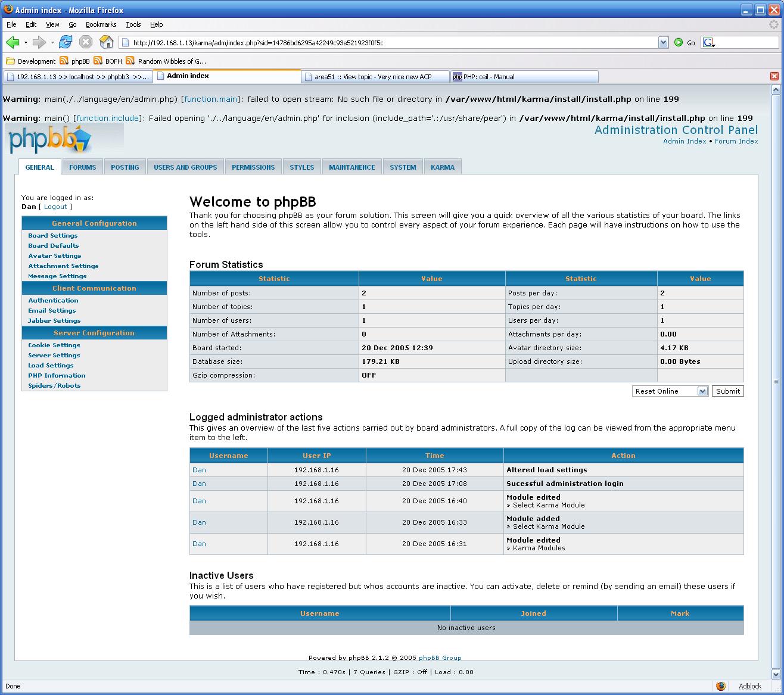
Task: Click the phpBB live bookmark feed icon
Action: (64, 61)
